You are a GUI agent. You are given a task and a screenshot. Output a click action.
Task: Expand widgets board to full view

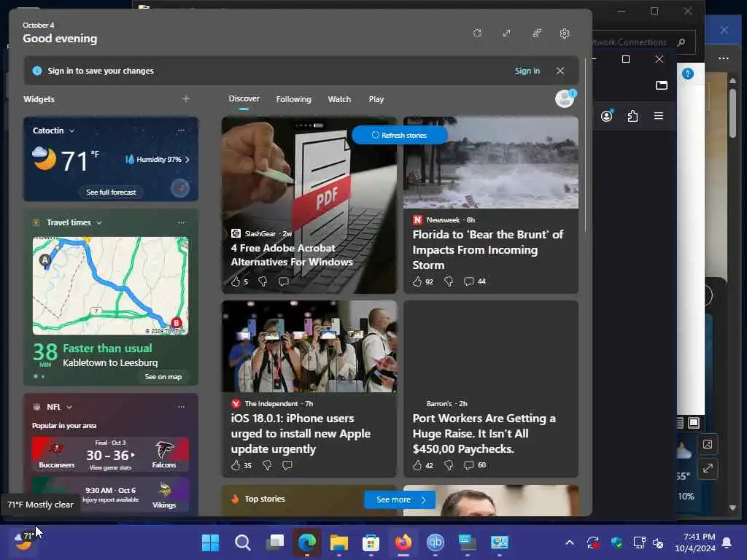click(506, 34)
